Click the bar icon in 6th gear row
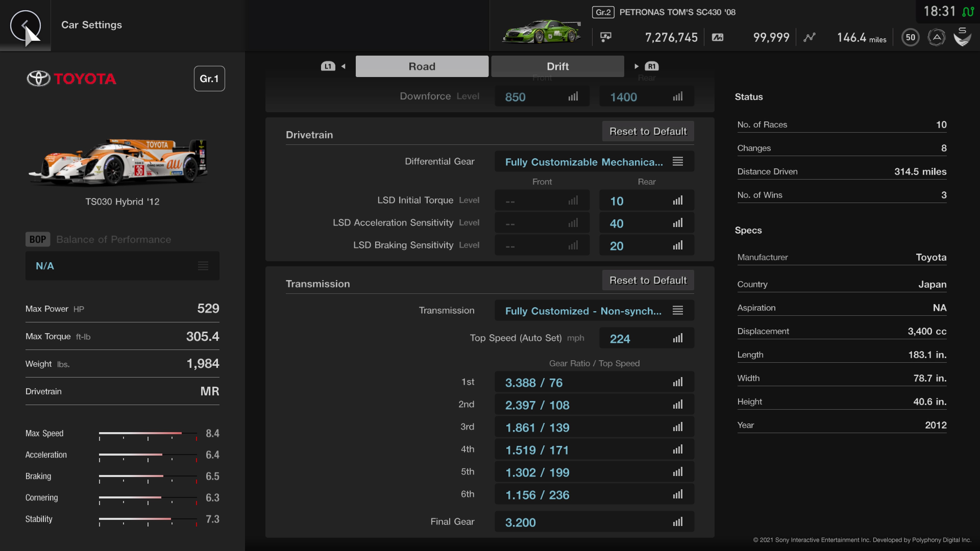This screenshot has width=980, height=551. (x=678, y=494)
